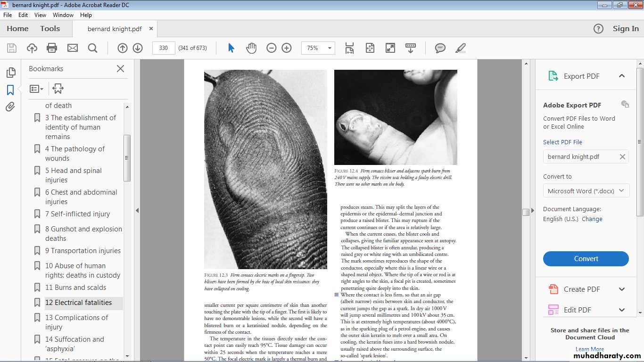The height and width of the screenshot is (362, 644).
Task: Add a comment with sticky note tool
Action: pos(440,48)
